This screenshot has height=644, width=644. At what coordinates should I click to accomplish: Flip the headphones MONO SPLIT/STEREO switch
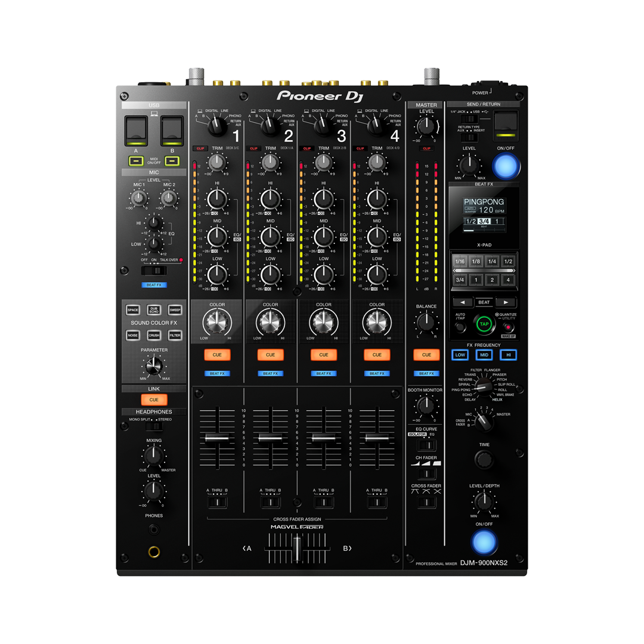(x=153, y=426)
